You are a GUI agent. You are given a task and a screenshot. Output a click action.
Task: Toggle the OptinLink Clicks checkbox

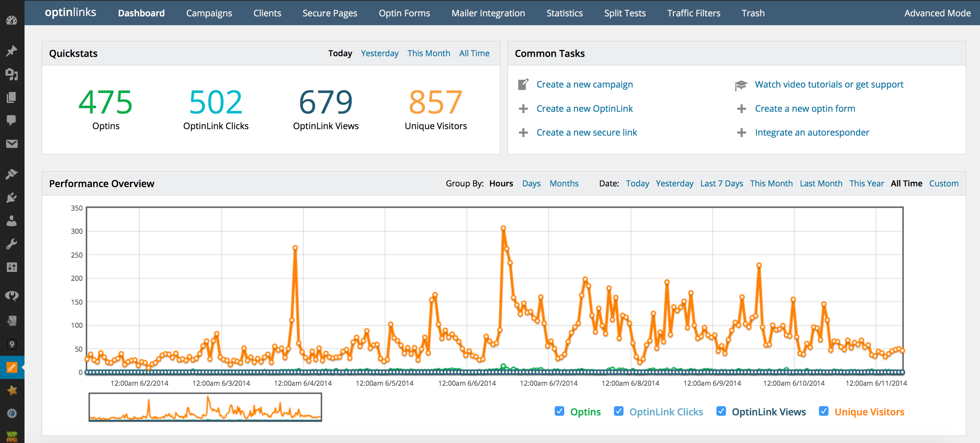click(618, 411)
